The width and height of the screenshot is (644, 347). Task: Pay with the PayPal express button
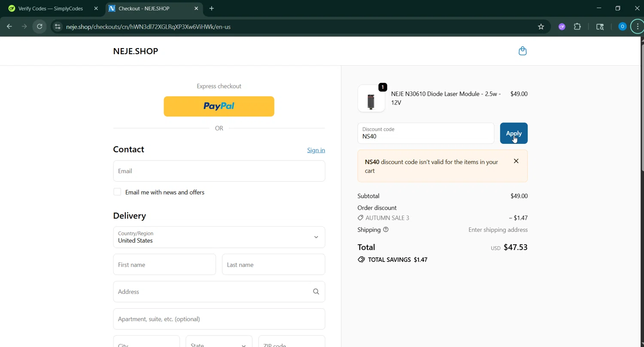[x=219, y=106]
